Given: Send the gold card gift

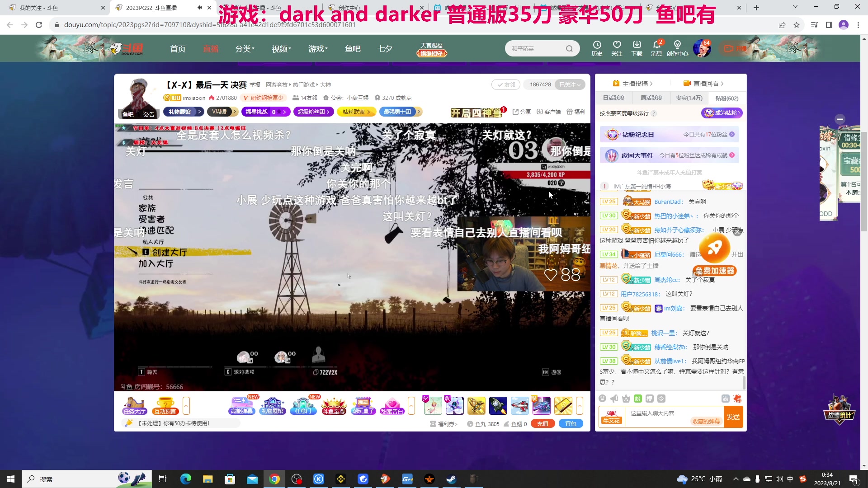Looking at the screenshot, I should click(563, 405).
